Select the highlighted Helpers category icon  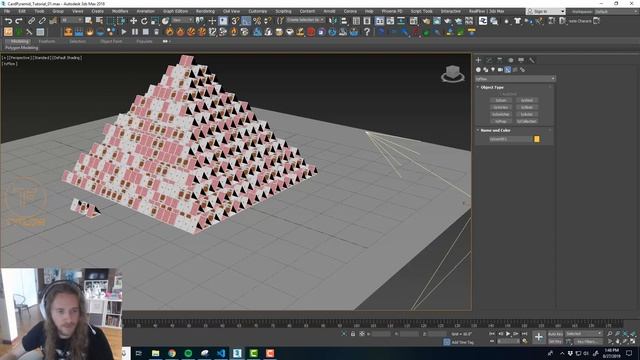coord(508,70)
